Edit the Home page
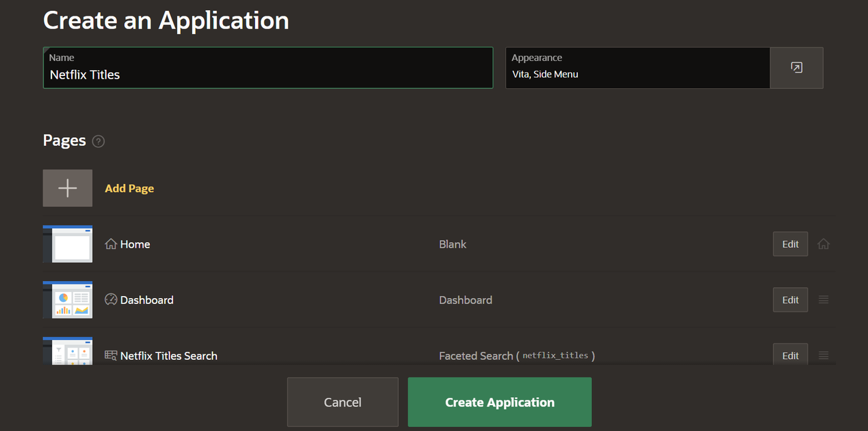The image size is (868, 431). point(791,244)
